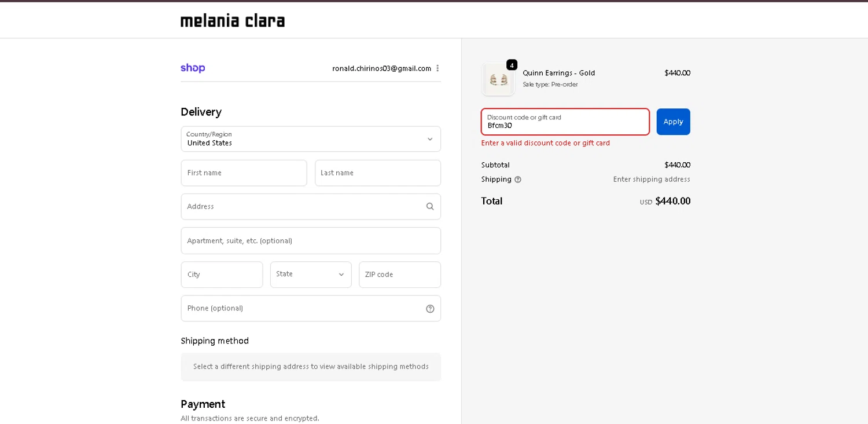Click the Quinn Earrings product thumbnail

[x=498, y=79]
